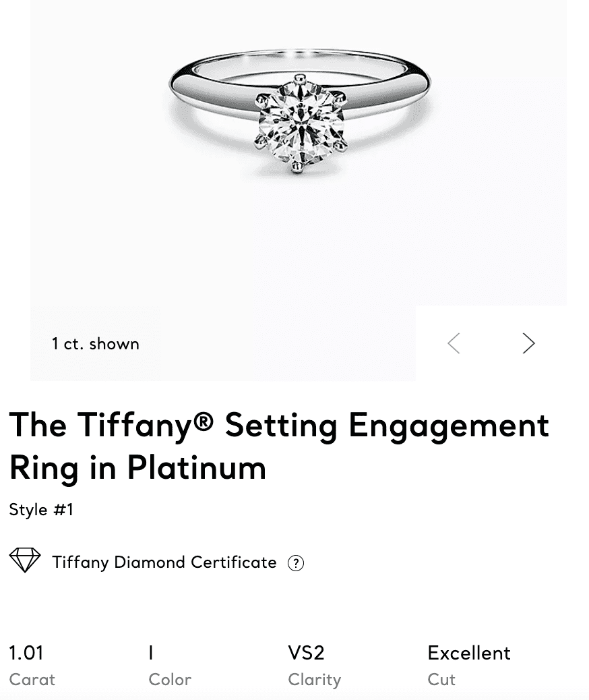Click the Tiffany Setting Engagement Ring title
Image resolution: width=589 pixels, height=700 pixels.
click(x=279, y=445)
